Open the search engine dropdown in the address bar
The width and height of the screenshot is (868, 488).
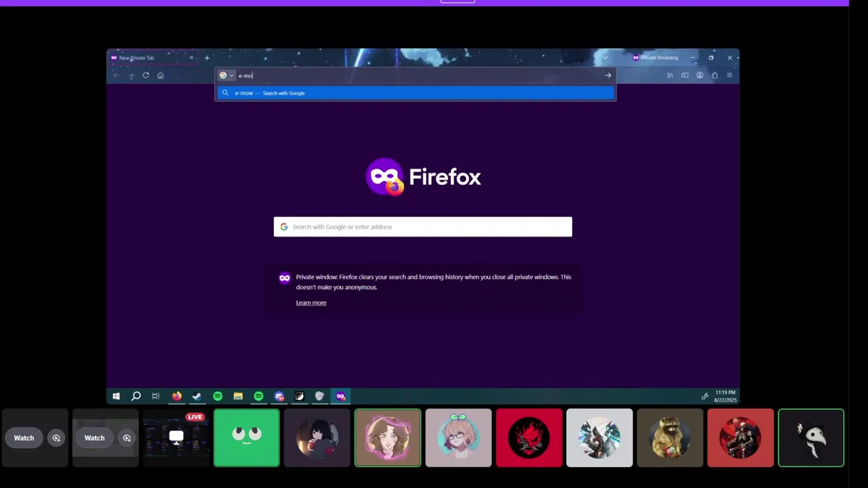[226, 75]
